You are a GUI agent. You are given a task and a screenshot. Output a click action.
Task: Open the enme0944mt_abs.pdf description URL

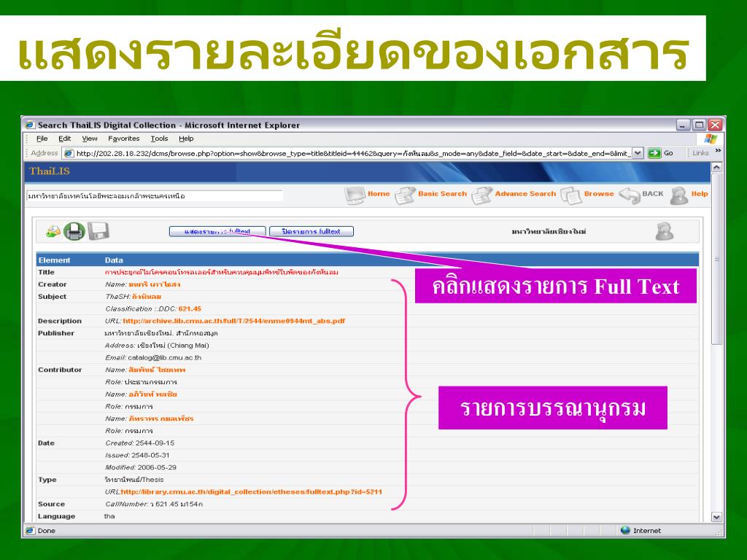point(234,321)
